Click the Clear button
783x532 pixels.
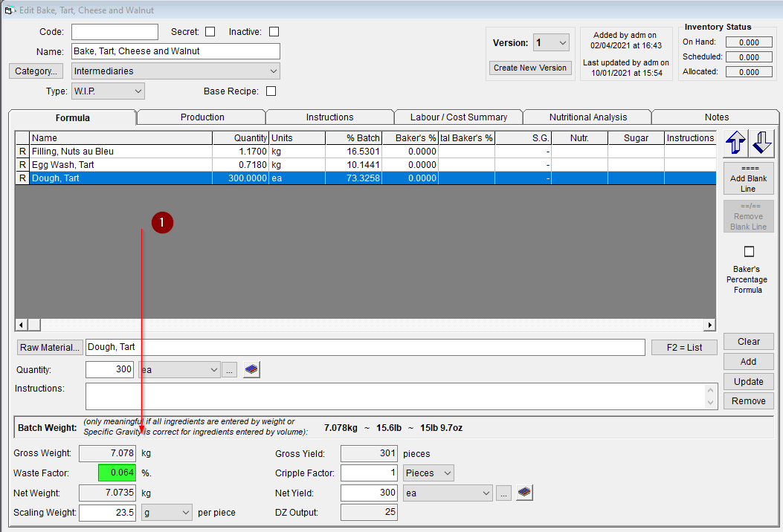tap(749, 341)
